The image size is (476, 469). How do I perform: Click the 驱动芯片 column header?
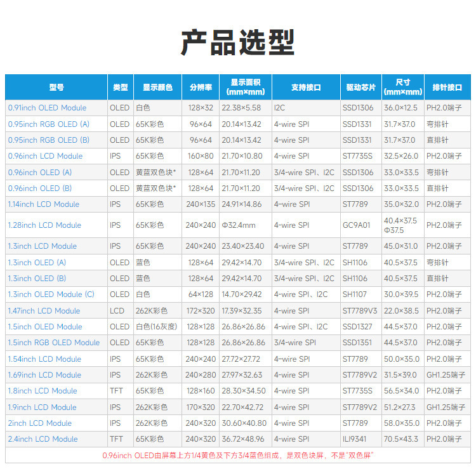(361, 88)
